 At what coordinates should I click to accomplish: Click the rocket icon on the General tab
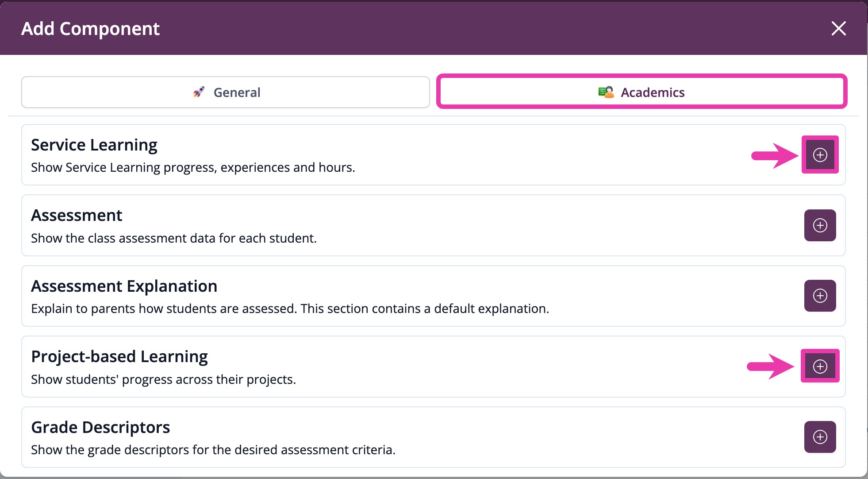click(199, 92)
